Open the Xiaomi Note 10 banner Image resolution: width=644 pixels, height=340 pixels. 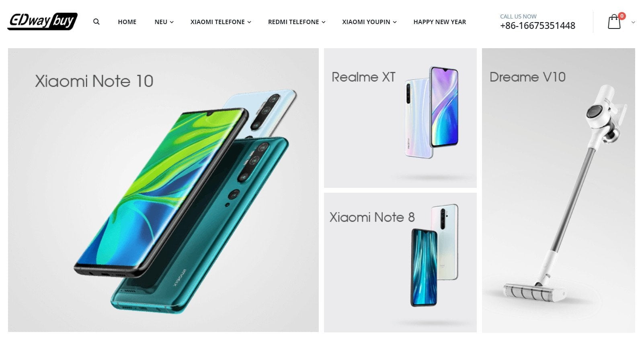click(163, 190)
